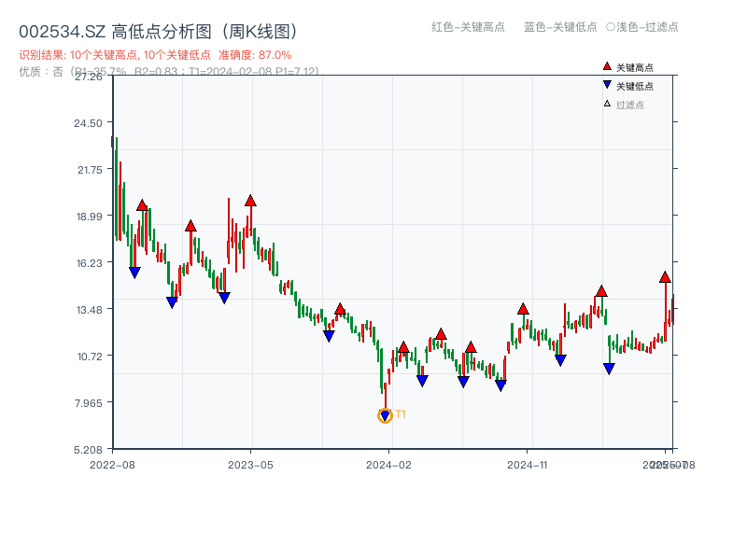The width and height of the screenshot is (747, 560).
Task: Click the third red high marker after T1
Action: tap(471, 346)
